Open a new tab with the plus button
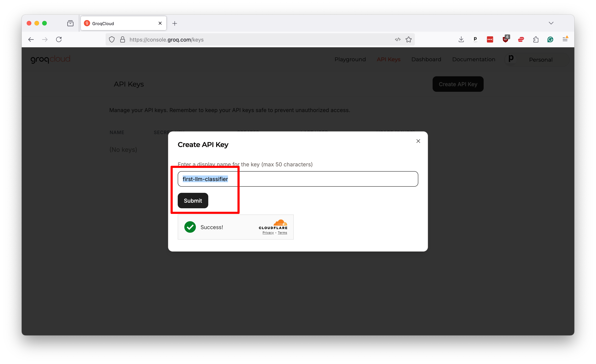This screenshot has height=364, width=596. coord(175,23)
